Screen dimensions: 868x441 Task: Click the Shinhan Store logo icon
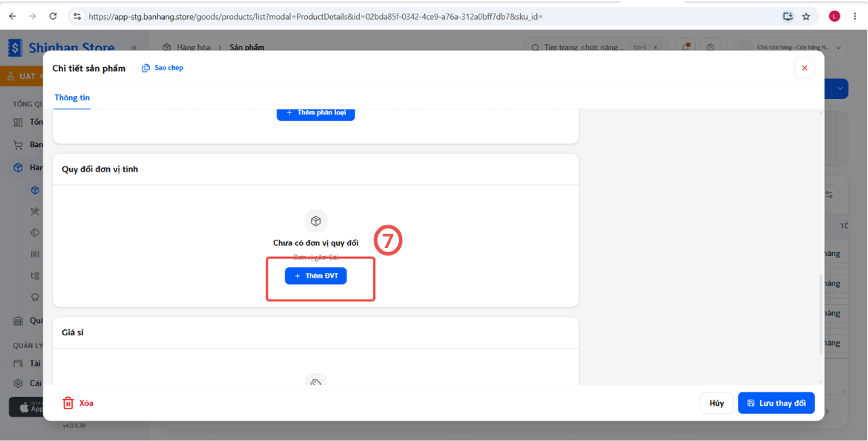(15, 48)
